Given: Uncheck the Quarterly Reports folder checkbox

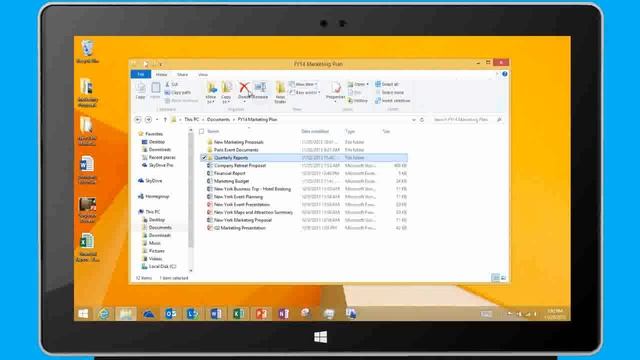Looking at the screenshot, I should [x=204, y=158].
